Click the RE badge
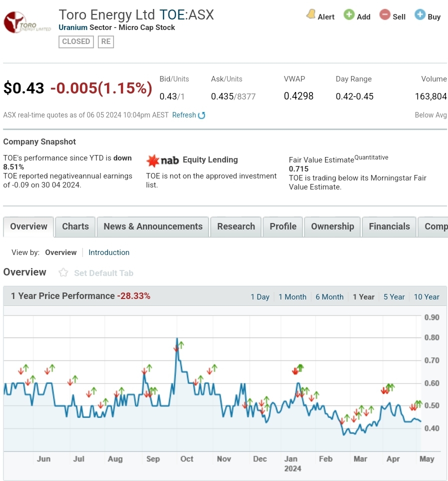 pos(106,41)
